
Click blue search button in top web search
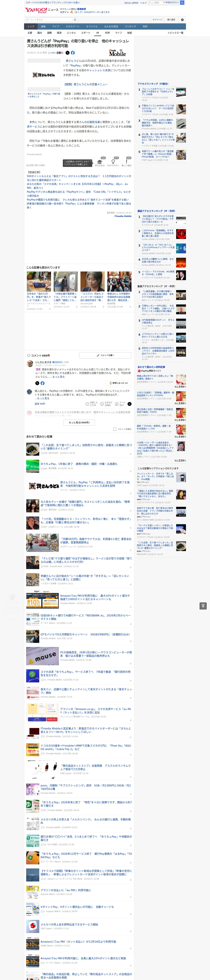tap(182, 3)
